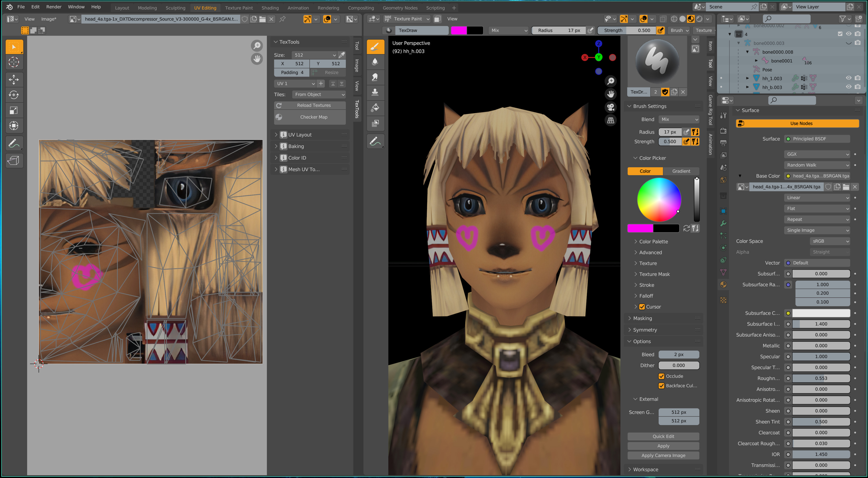The width and height of the screenshot is (868, 478).
Task: Open the Color Space sRGB dropdown
Action: (x=829, y=241)
